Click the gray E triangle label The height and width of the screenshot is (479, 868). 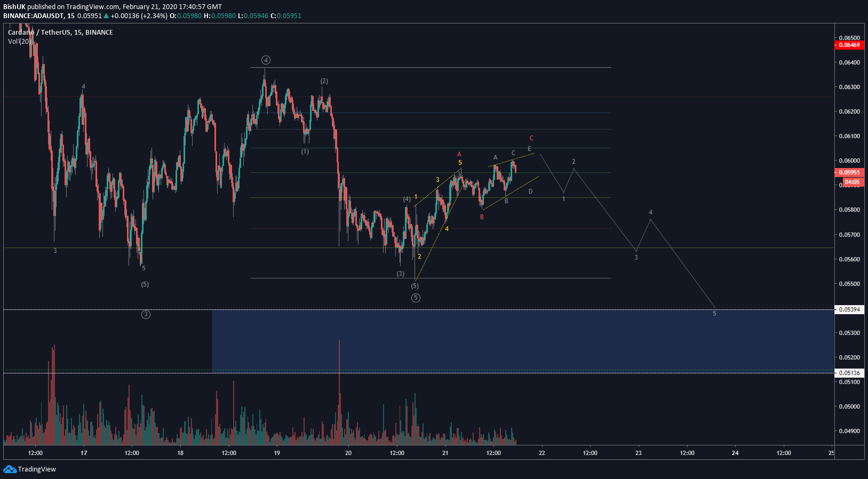tap(529, 149)
